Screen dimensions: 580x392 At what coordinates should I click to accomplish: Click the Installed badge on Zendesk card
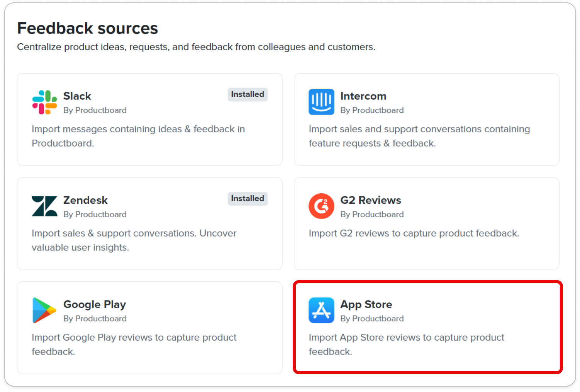pos(248,199)
